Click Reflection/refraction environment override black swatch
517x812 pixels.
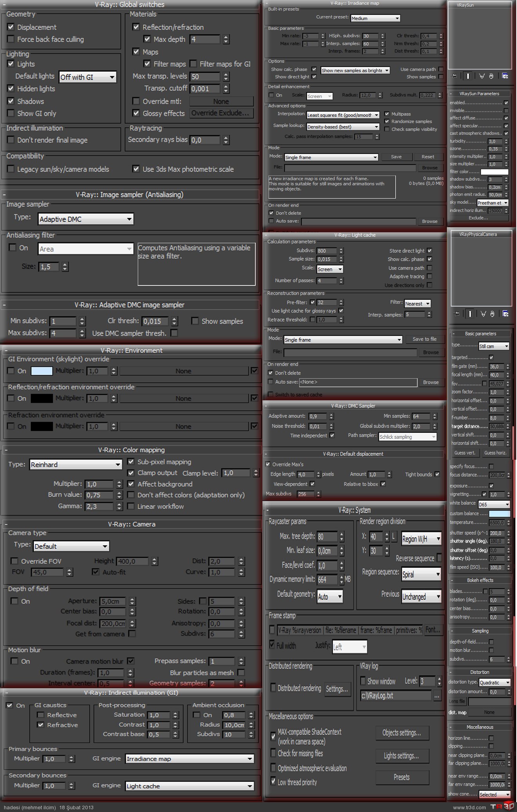pos(42,398)
